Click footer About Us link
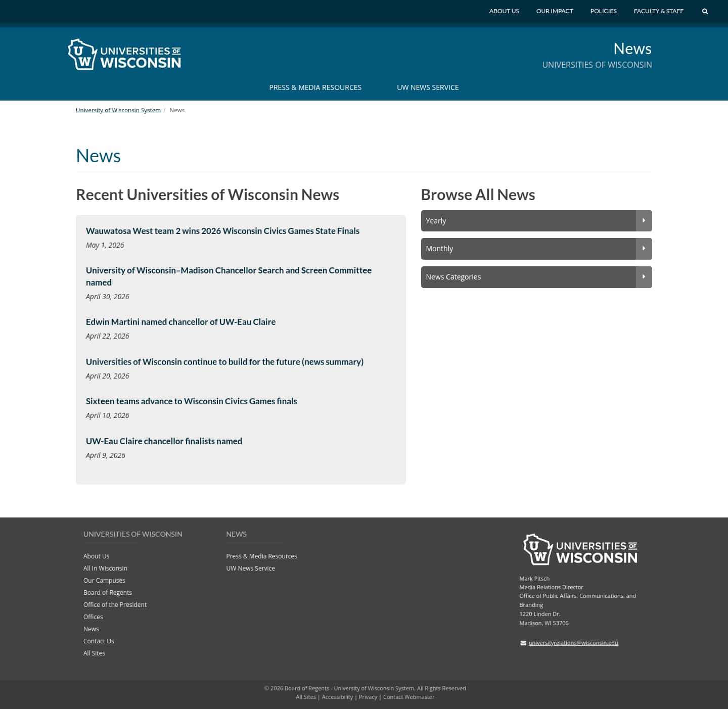This screenshot has width=728, height=709. [96, 556]
